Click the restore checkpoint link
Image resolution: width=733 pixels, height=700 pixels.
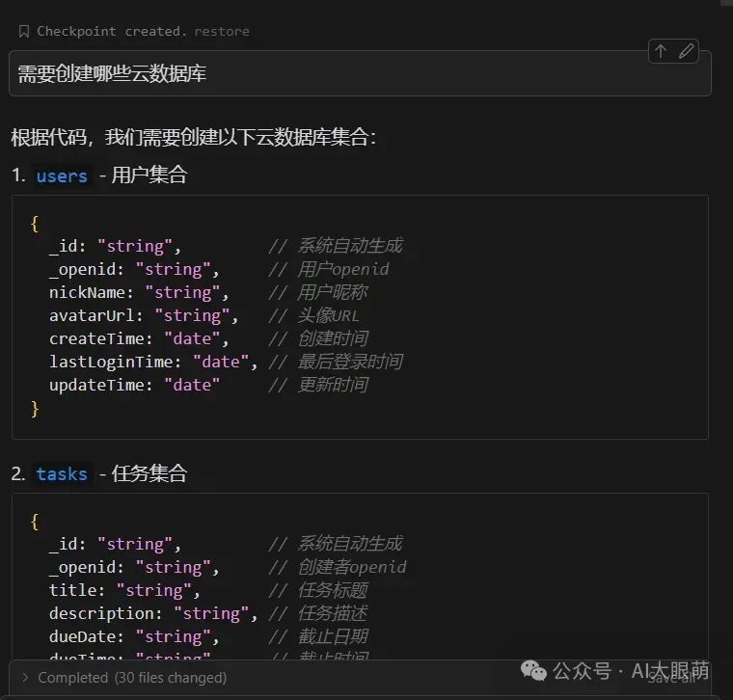coord(221,32)
